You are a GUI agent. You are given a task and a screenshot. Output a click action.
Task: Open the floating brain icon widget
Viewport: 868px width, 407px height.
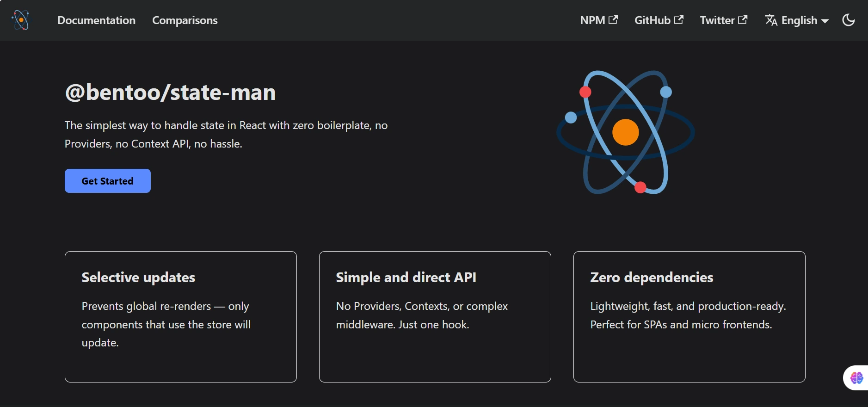(x=856, y=378)
